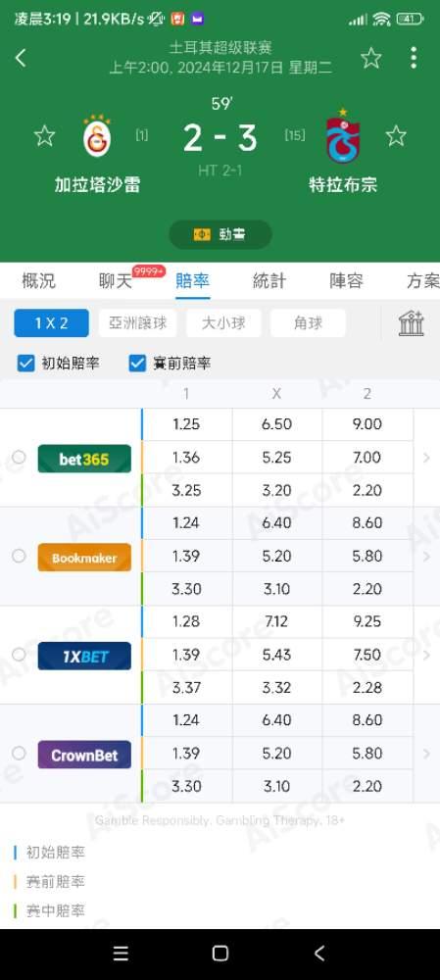Open team name 特拉布宗
The height and width of the screenshot is (980, 440).
[343, 184]
